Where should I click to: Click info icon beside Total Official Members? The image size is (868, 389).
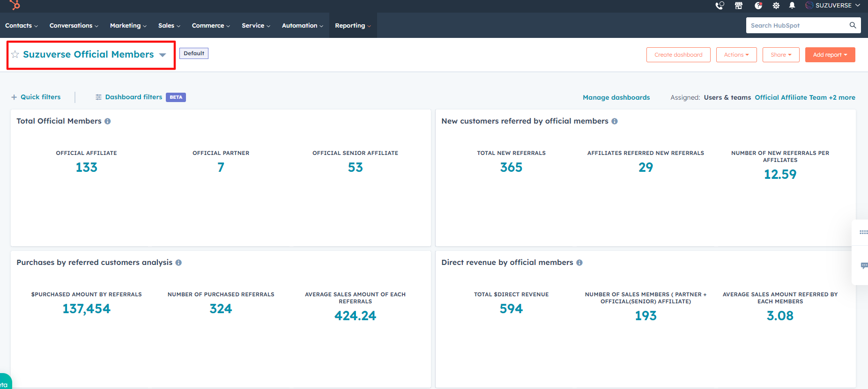click(108, 121)
